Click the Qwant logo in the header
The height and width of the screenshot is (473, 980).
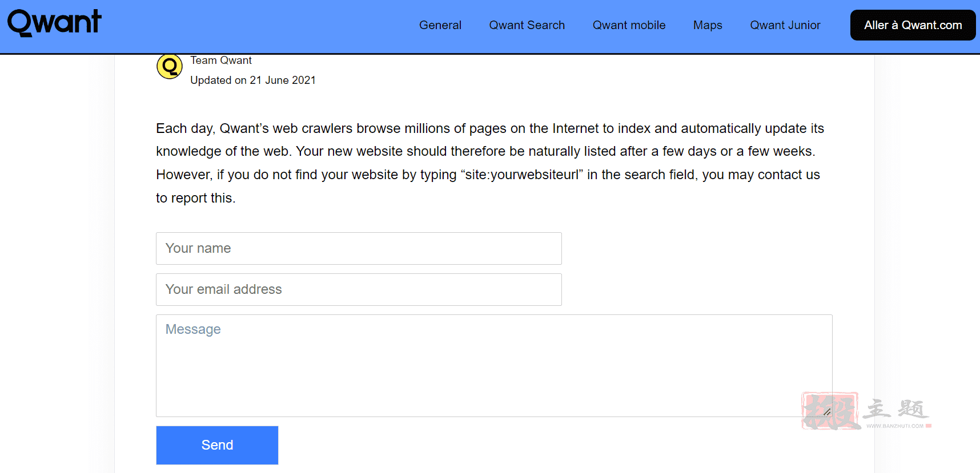coord(54,23)
